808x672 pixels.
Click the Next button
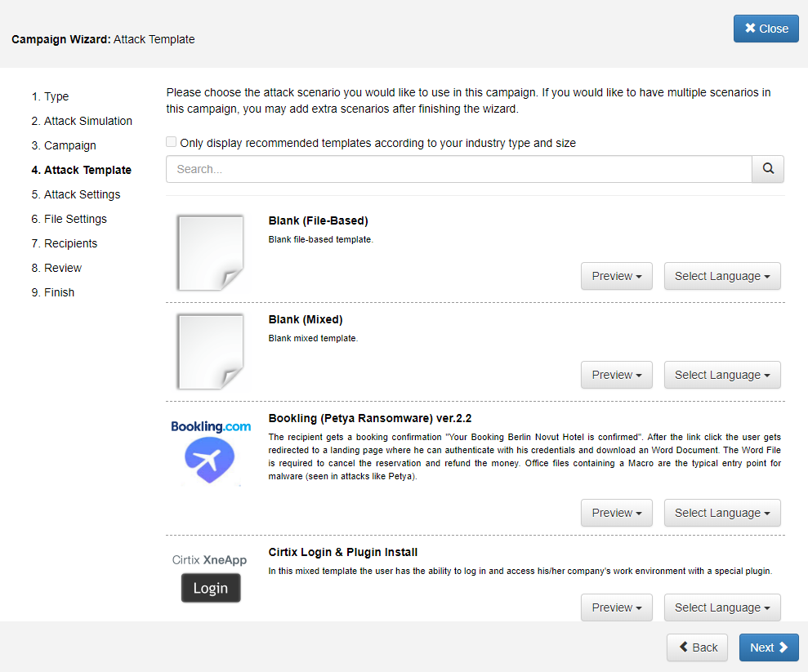(769, 648)
